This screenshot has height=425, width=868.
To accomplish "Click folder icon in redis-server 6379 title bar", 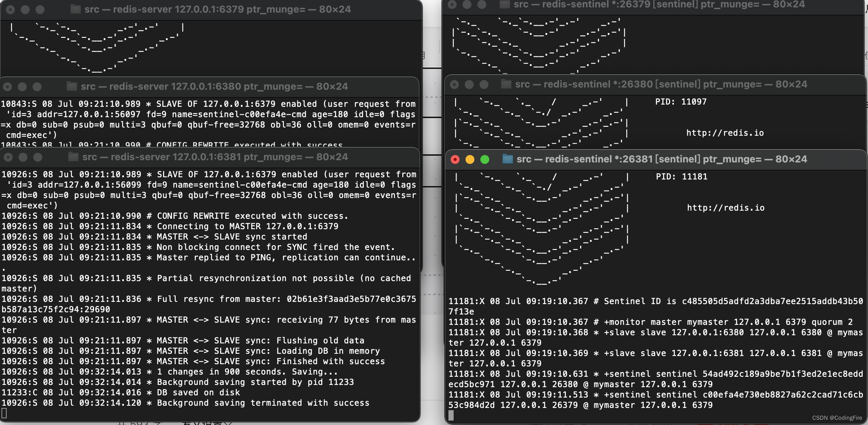I will 76,9.
